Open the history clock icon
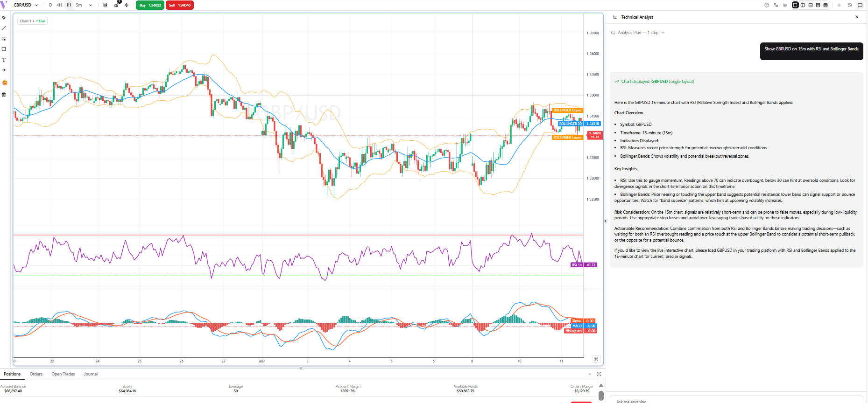 (850, 5)
